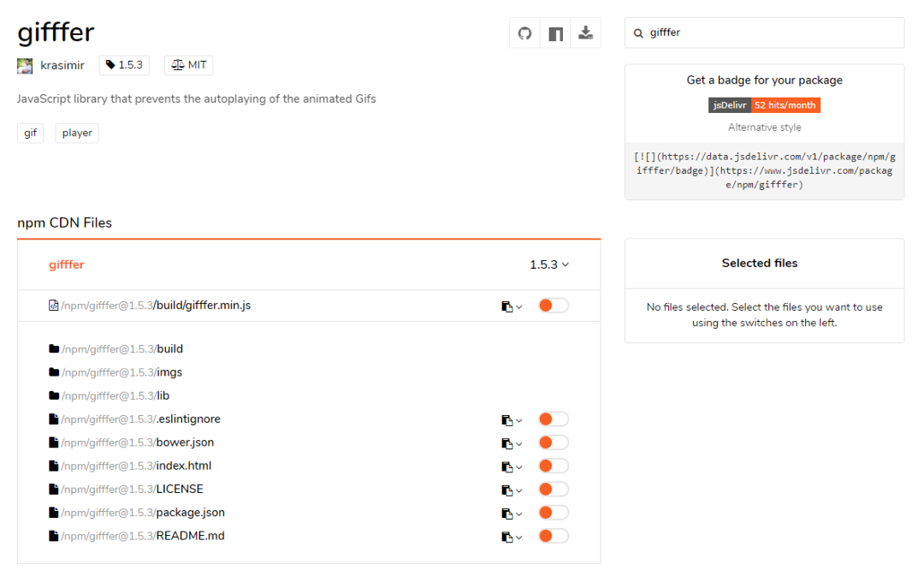
Task: Click the bower.json file icon
Action: click(53, 442)
